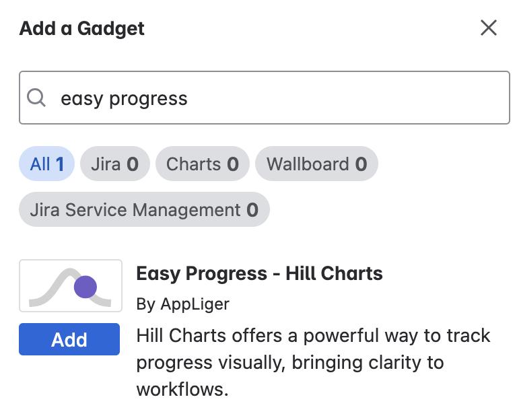This screenshot has width=517, height=420.
Task: Close the Add a Gadget dialog
Action: point(488,28)
